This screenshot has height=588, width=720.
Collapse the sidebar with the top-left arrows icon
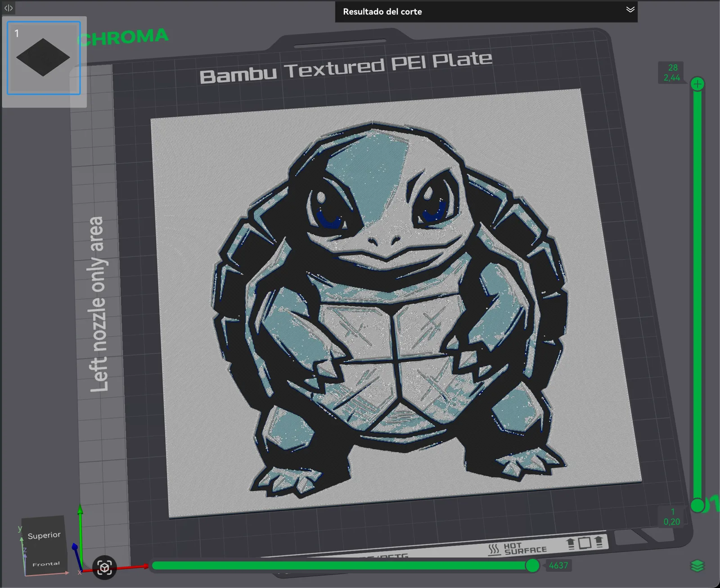coord(8,8)
